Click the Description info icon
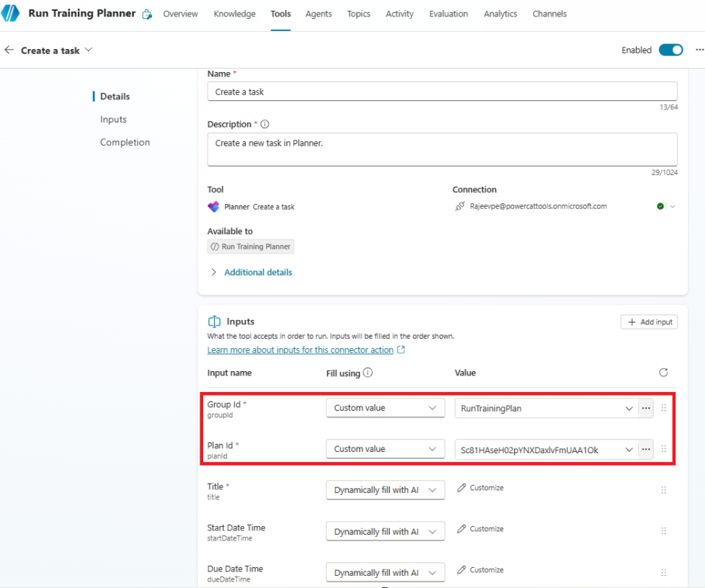Image resolution: width=705 pixels, height=588 pixels. [265, 125]
